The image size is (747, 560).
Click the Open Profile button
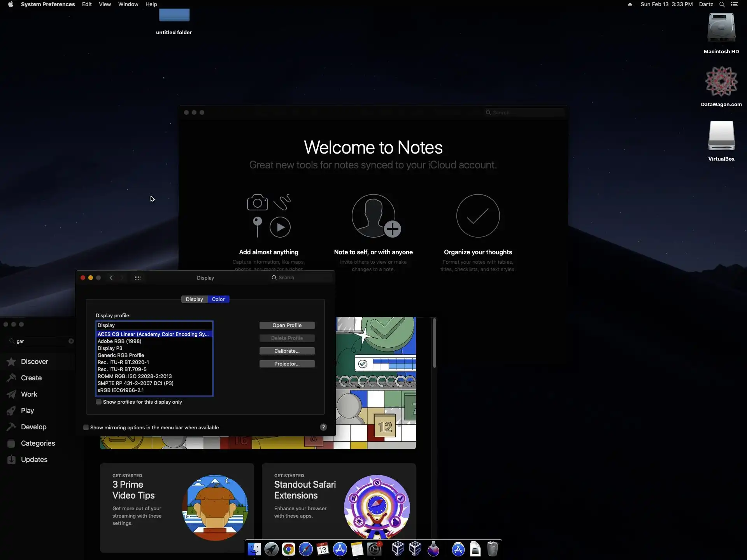pos(287,325)
